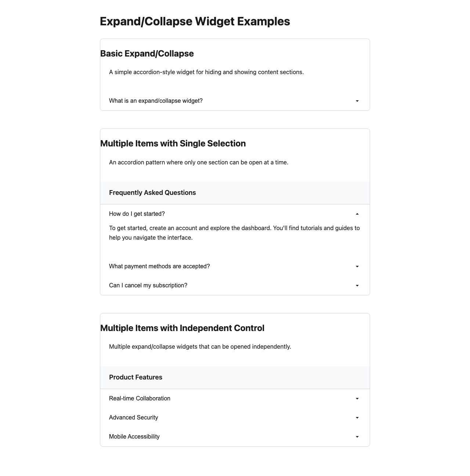470x476 pixels.
Task: Open "Can I cancel my subscription?" item
Action: 148,286
